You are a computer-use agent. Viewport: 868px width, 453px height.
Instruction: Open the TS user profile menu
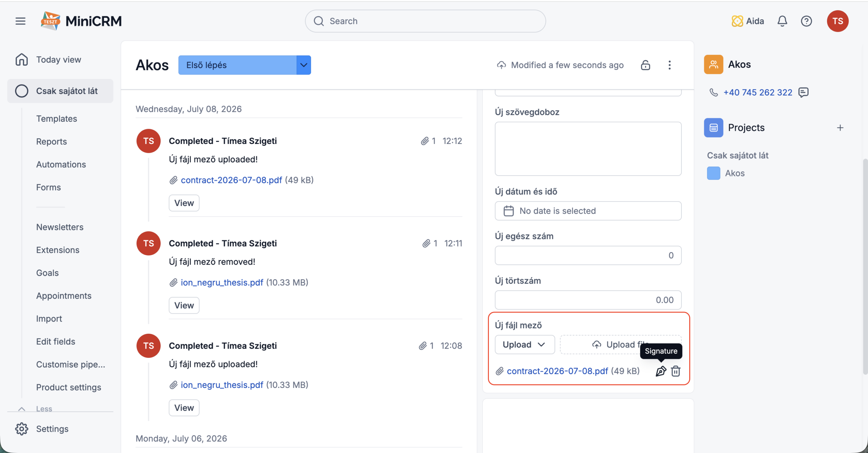click(837, 21)
